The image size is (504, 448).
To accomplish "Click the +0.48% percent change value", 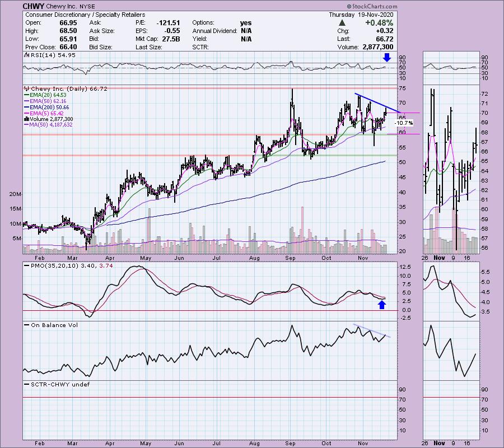I will 379,23.
